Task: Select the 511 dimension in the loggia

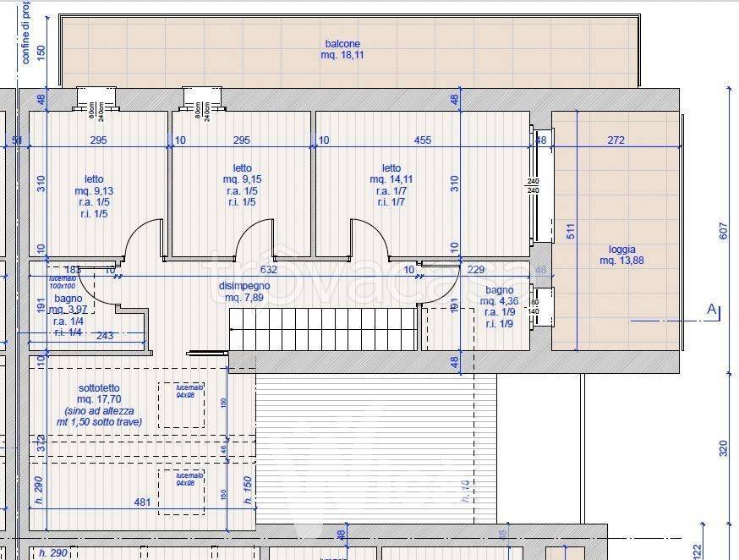Action: tap(568, 230)
